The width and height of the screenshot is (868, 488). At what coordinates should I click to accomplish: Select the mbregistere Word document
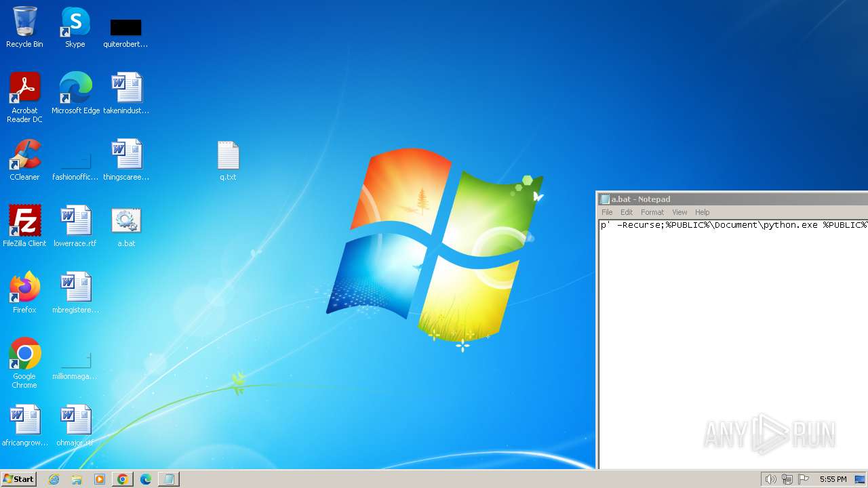[x=75, y=292]
